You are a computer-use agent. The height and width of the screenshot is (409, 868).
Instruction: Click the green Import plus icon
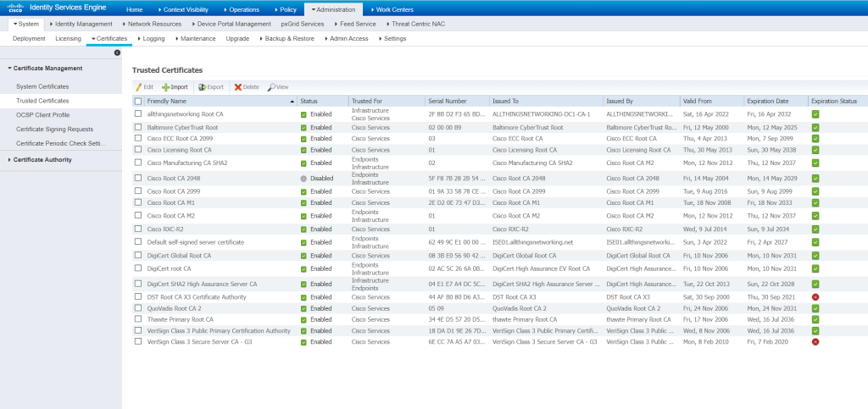[165, 87]
